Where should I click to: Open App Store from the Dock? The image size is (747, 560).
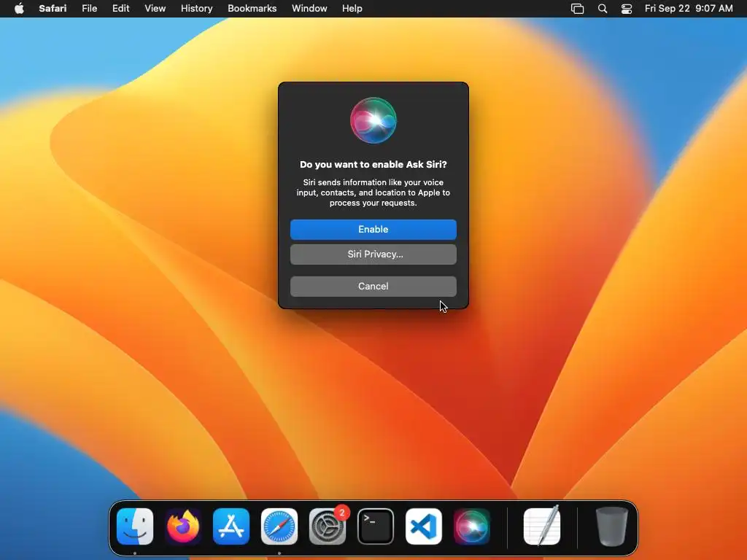point(231,526)
